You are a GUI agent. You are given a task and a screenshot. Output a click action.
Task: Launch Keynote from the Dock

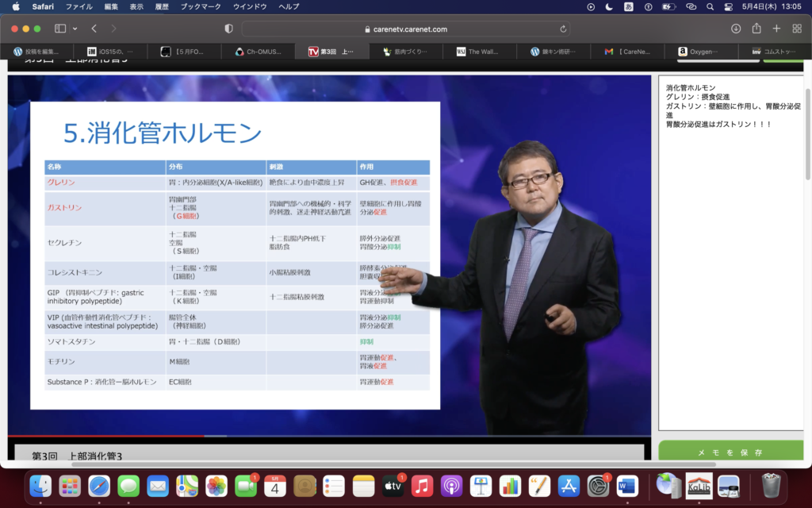coord(481,485)
